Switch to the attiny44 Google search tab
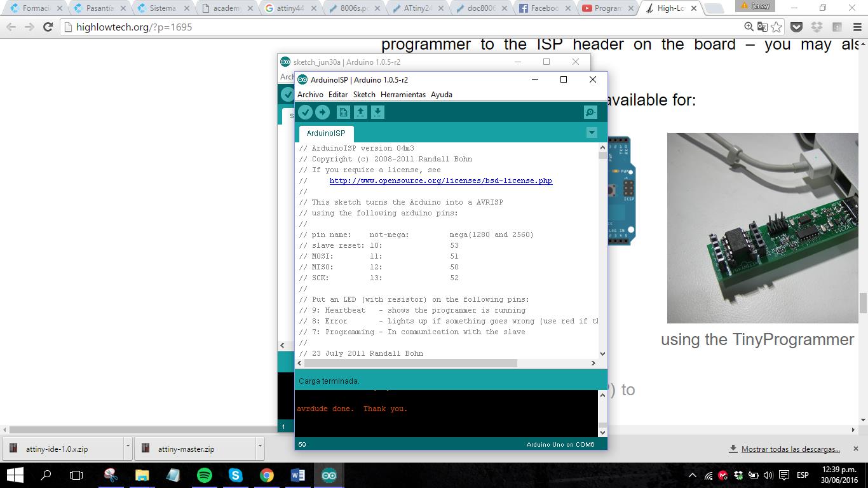The image size is (868, 488). point(290,8)
